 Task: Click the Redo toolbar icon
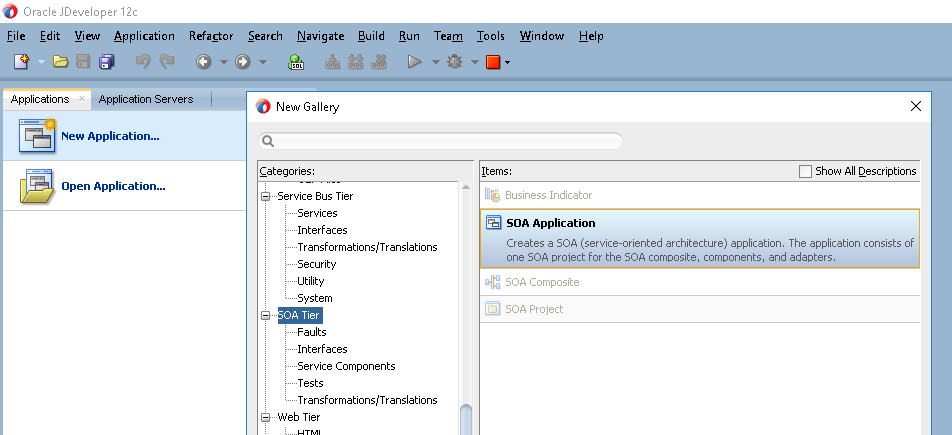coord(166,61)
